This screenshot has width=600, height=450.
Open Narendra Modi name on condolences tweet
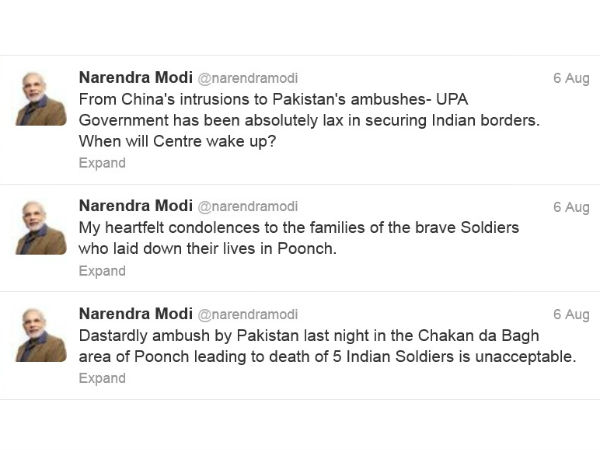136,205
